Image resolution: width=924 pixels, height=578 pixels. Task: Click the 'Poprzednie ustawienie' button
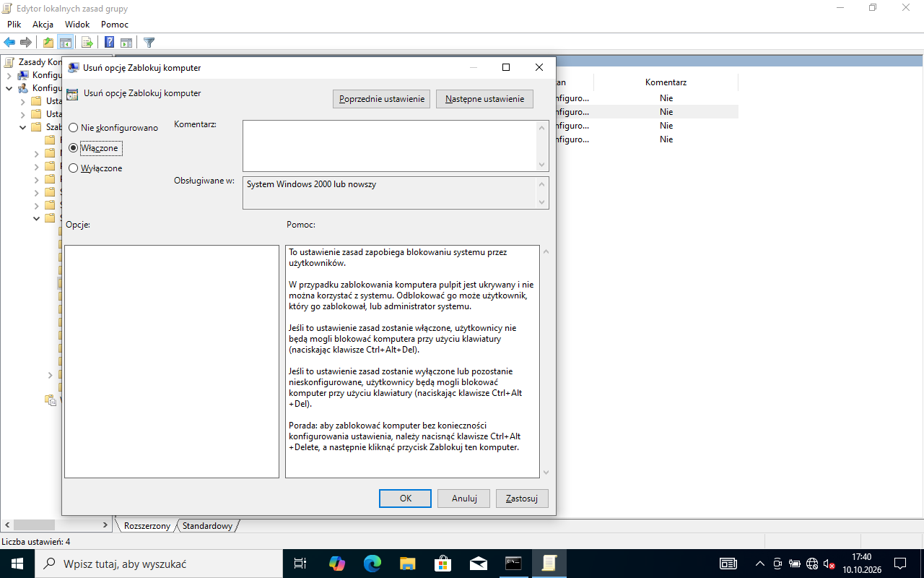382,99
